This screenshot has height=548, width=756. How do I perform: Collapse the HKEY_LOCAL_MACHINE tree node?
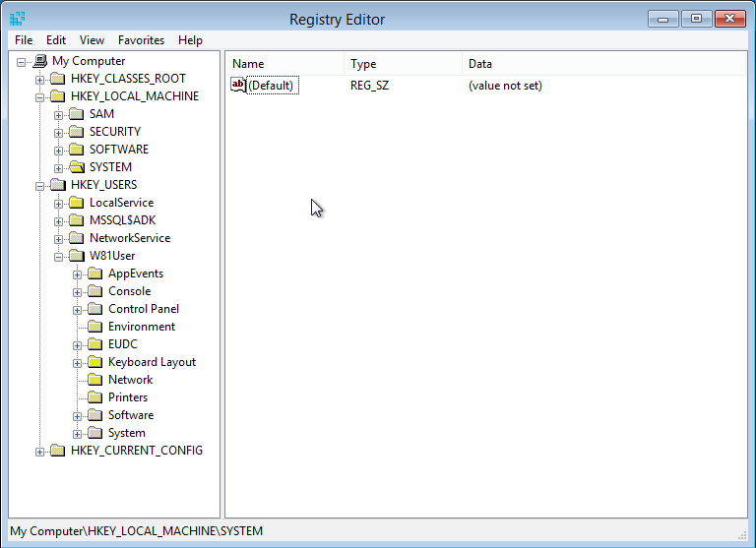(x=40, y=97)
